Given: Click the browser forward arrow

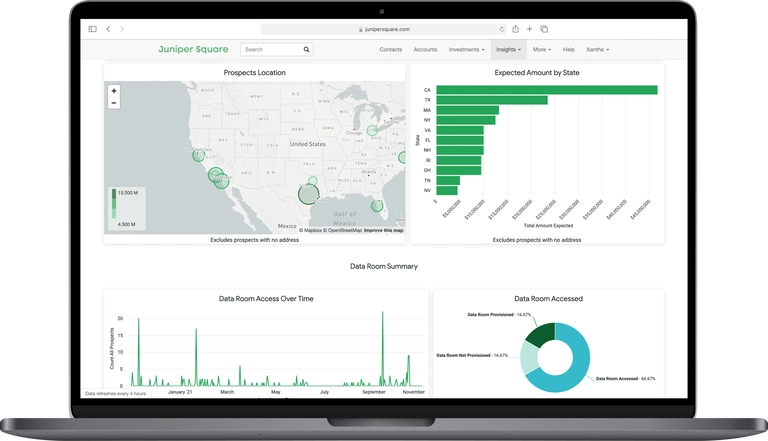Looking at the screenshot, I should (121, 29).
